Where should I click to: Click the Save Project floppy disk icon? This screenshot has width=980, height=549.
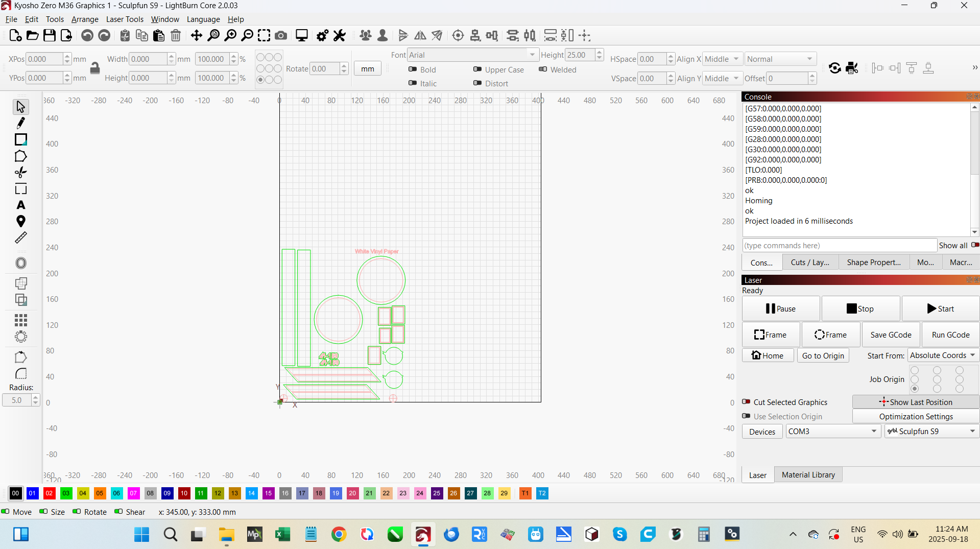[x=49, y=35]
